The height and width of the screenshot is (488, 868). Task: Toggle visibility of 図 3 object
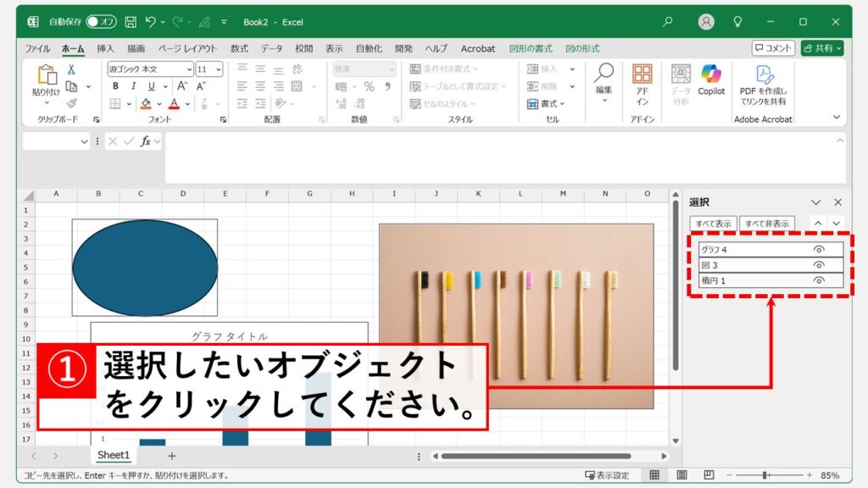(819, 265)
